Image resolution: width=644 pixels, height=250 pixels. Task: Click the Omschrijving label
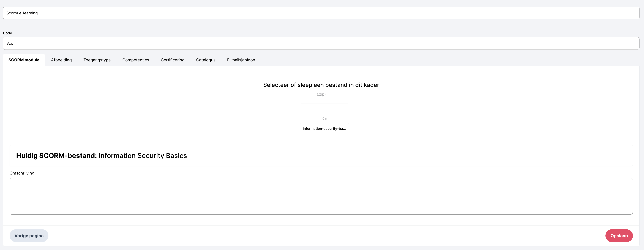(x=22, y=173)
